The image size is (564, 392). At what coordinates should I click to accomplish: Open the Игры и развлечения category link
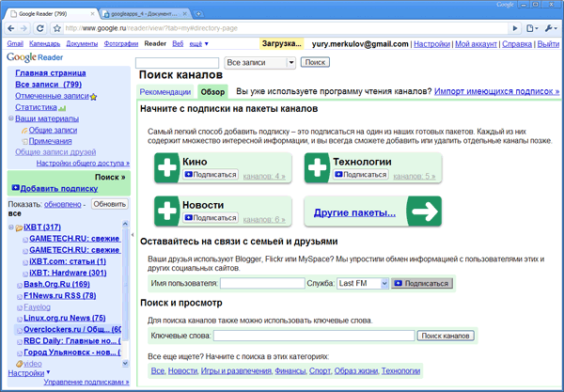[236, 370]
